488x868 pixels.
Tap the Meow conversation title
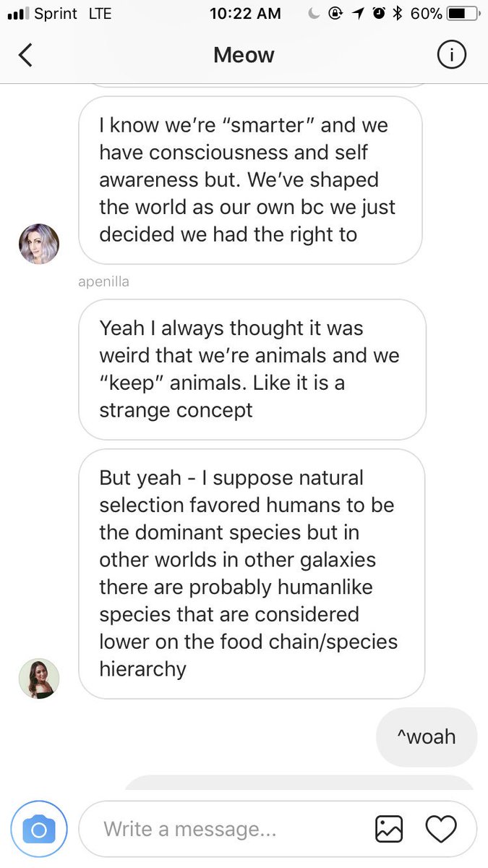tap(244, 55)
